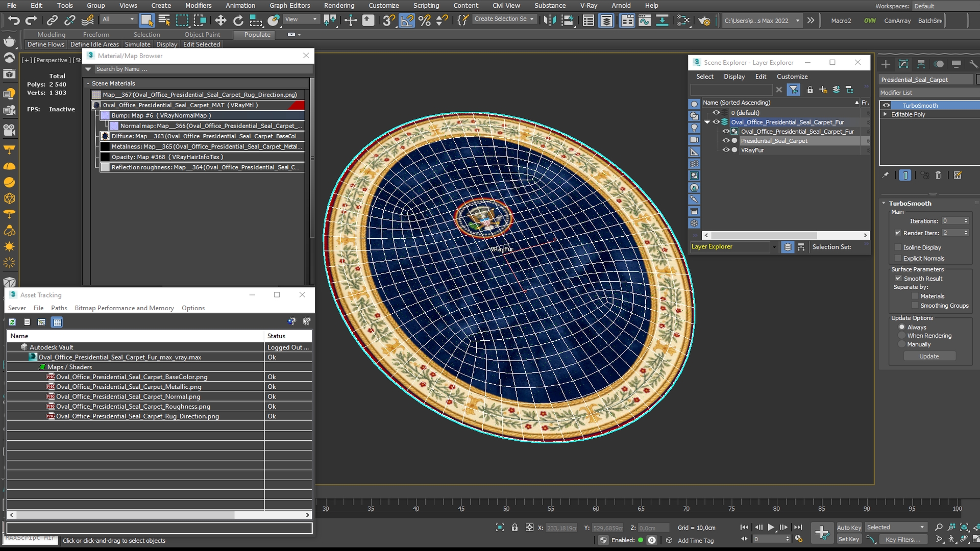Image resolution: width=980 pixels, height=551 pixels.
Task: Switch to the Freeform ribbon tab
Action: [96, 35]
